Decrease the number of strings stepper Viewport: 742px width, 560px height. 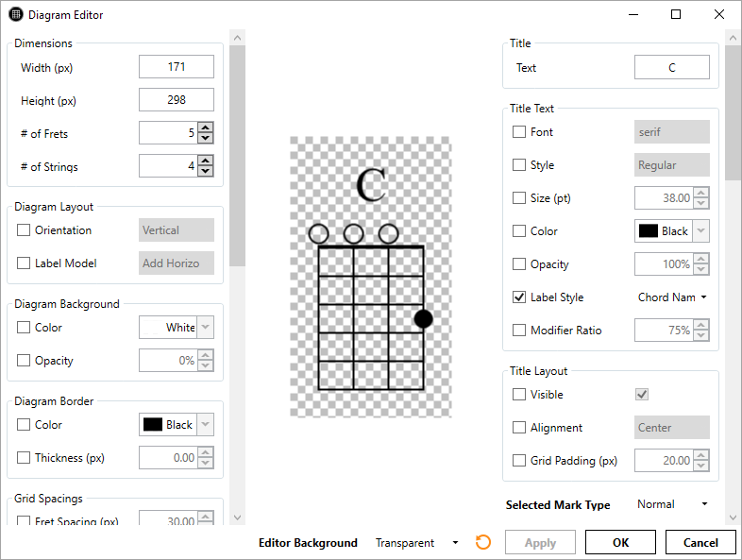[205, 172]
